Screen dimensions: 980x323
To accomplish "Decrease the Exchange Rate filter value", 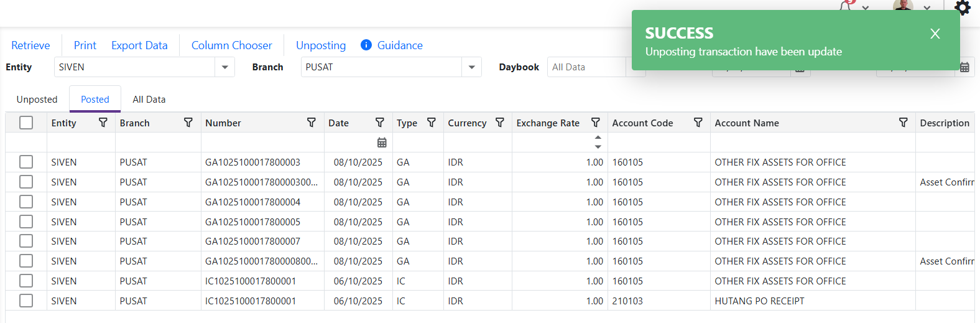I will 598,147.
